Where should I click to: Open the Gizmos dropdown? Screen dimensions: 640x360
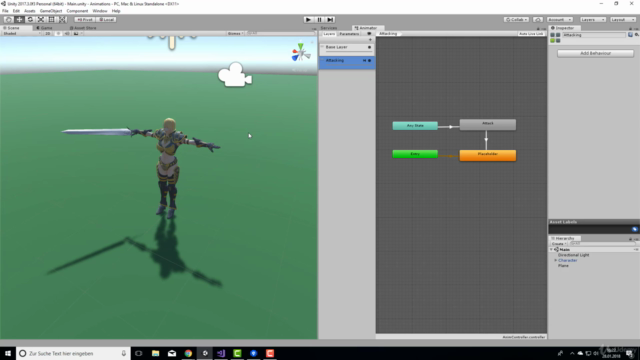236,33
